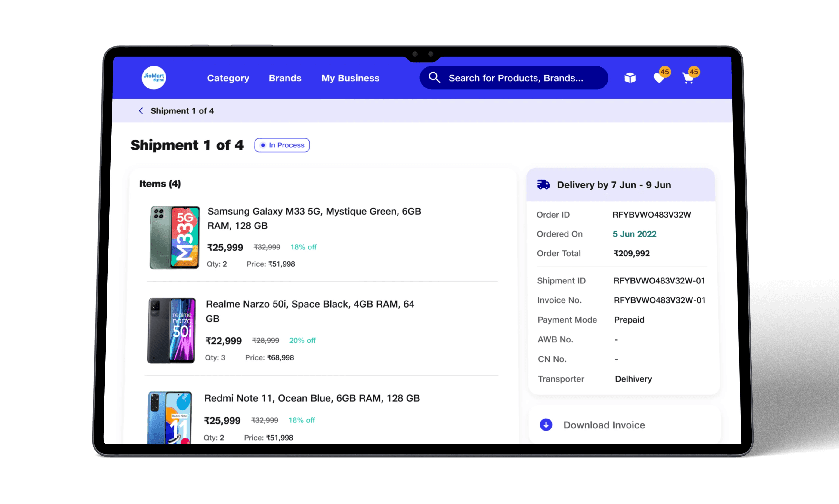Focus the Search for Products, Brands field
The image size is (839, 504).
pyautogui.click(x=515, y=78)
